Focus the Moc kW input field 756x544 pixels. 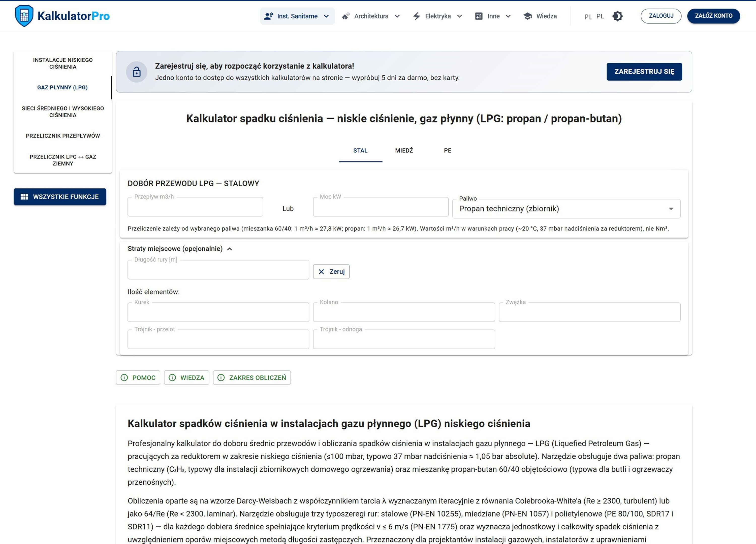coord(381,207)
